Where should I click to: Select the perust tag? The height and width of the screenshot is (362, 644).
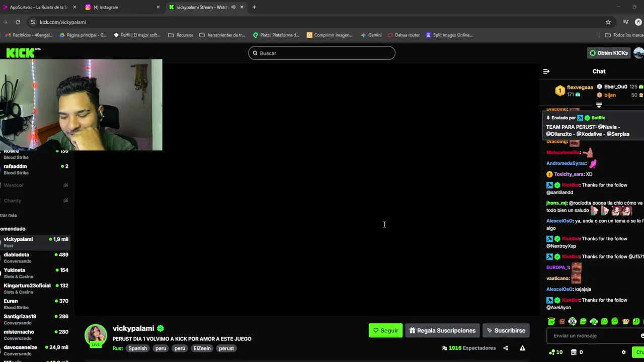[x=226, y=348]
